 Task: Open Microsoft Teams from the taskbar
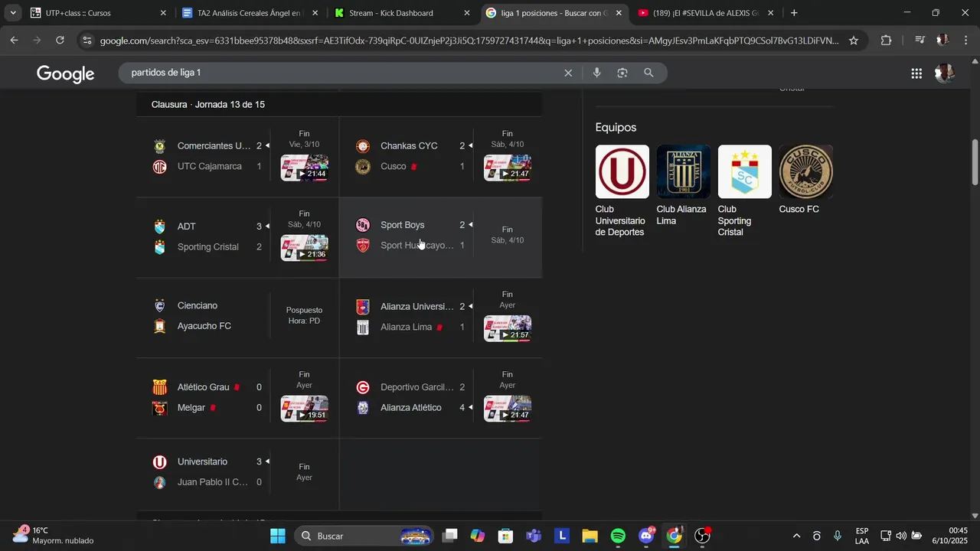point(534,536)
